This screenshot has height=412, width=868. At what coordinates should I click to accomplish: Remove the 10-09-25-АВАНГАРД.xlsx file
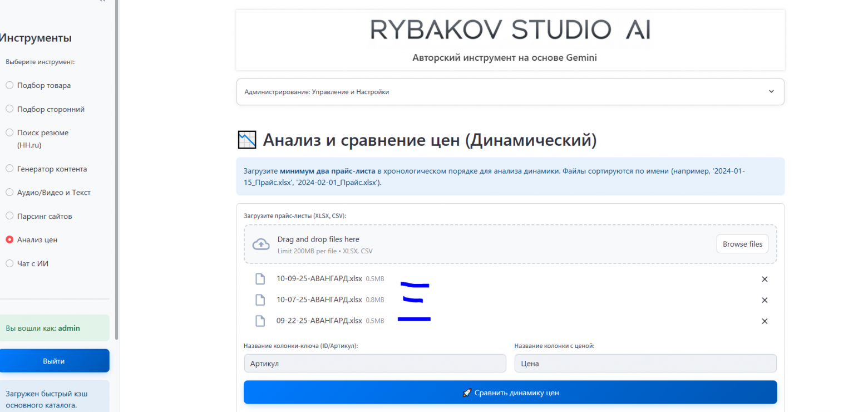click(764, 279)
